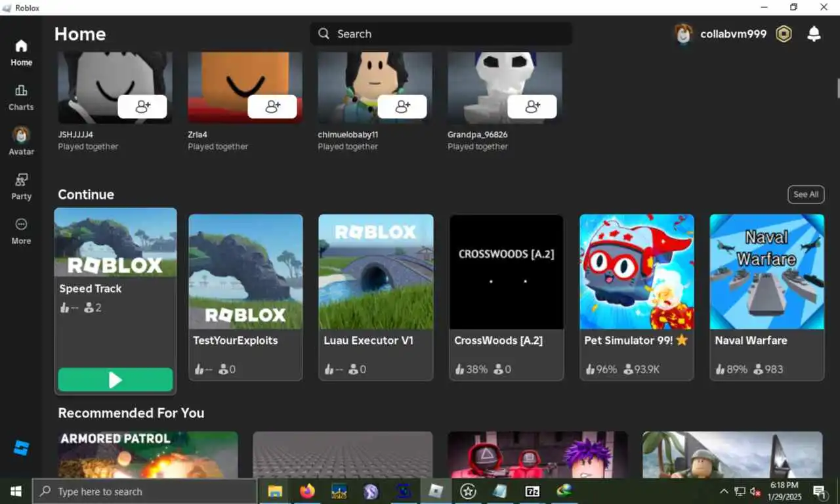This screenshot has height=504, width=840.
Task: Open File Explorer from taskbar
Action: (x=275, y=491)
